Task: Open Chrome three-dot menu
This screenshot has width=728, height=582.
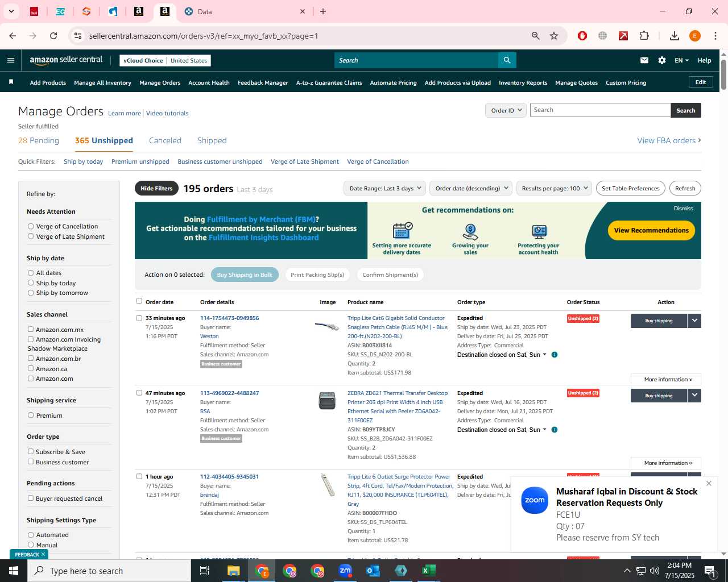Action: (715, 36)
